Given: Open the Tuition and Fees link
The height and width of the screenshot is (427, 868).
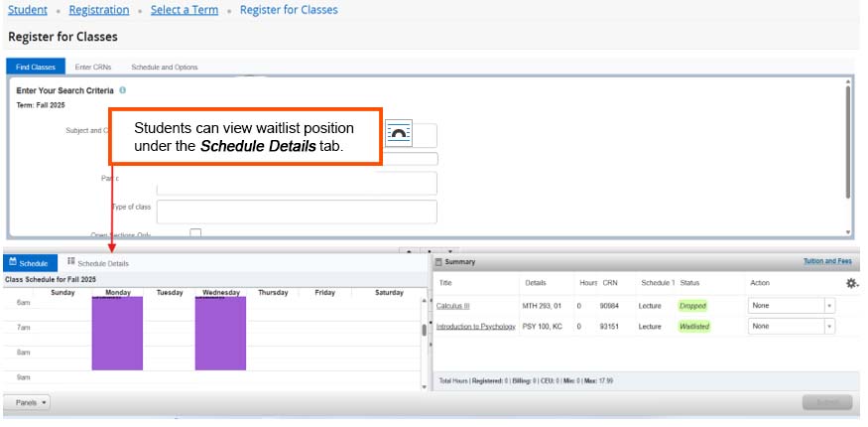Looking at the screenshot, I should (827, 262).
